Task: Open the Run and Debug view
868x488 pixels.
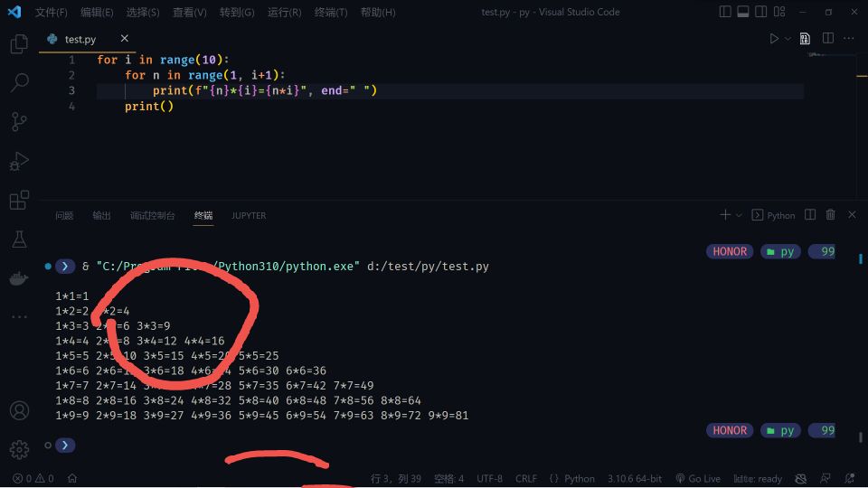Action: tap(19, 162)
